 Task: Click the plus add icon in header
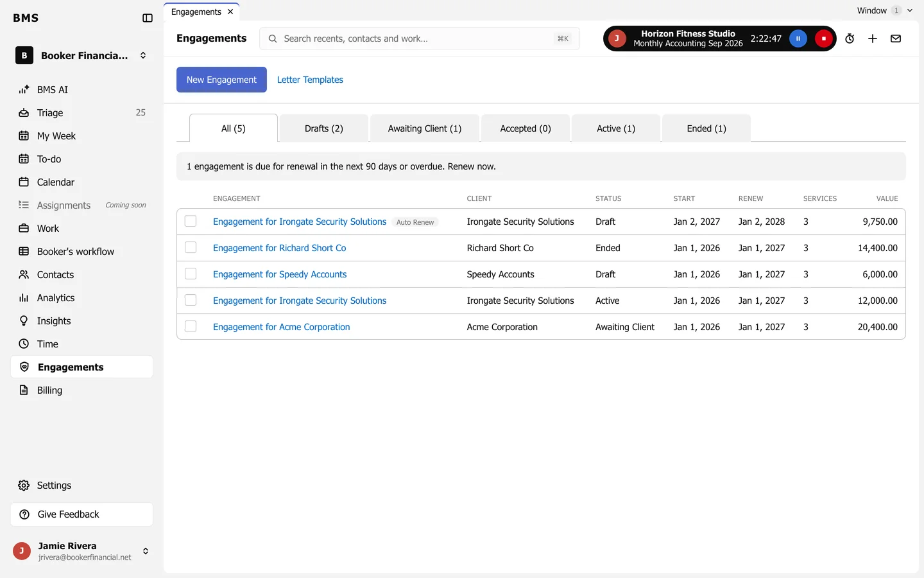pyautogui.click(x=873, y=39)
